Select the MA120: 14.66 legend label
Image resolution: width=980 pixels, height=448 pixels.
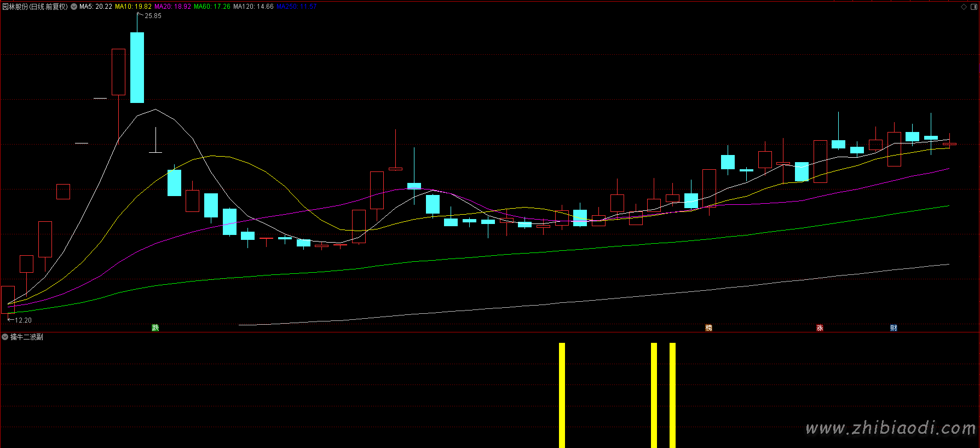253,7
